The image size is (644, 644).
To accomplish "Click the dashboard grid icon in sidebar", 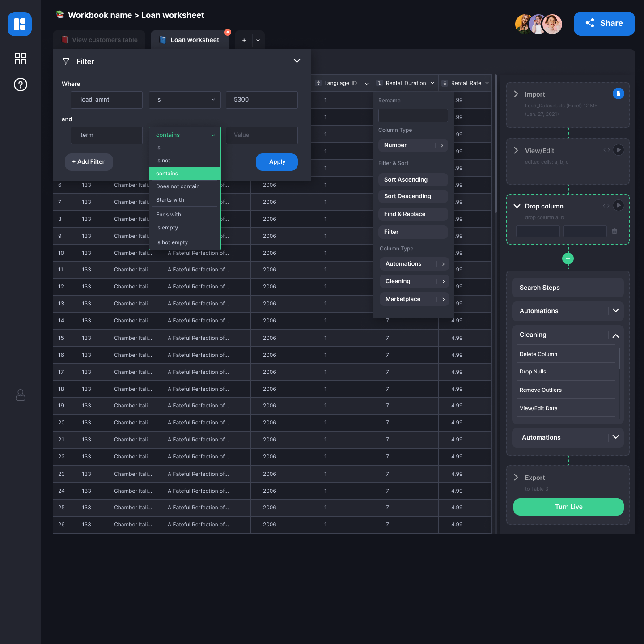I will pyautogui.click(x=21, y=59).
